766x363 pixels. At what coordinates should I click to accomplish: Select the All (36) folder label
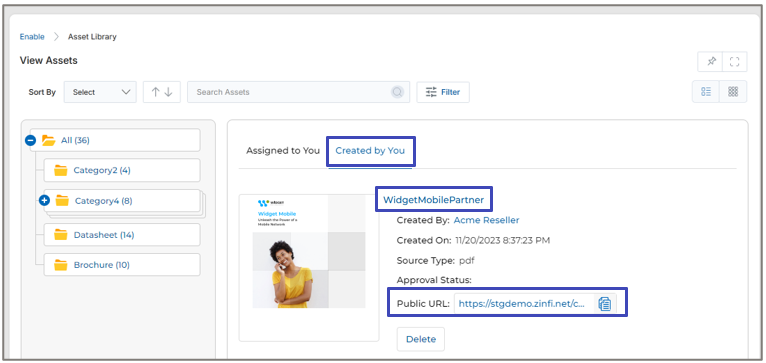(x=75, y=141)
